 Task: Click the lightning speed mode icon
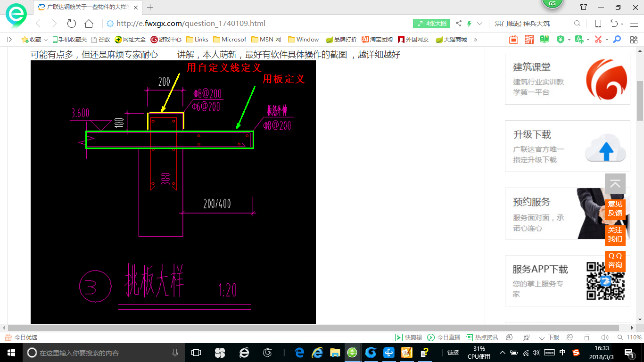point(469,24)
